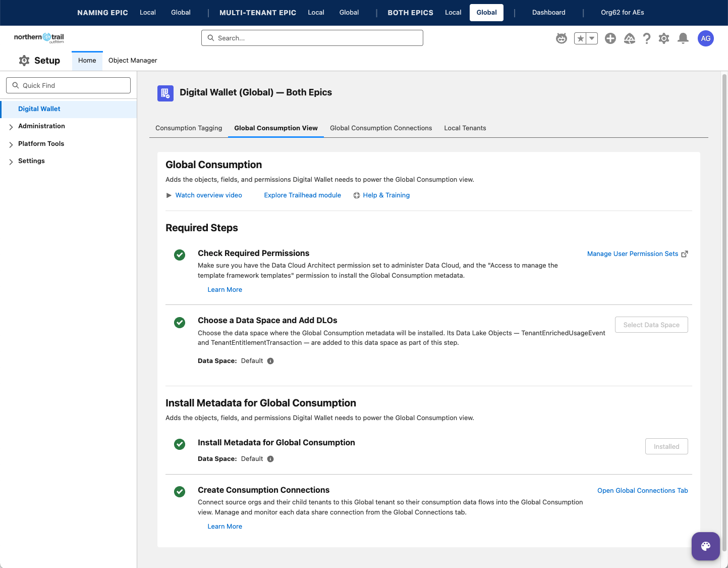Click the checkmark beside Install Metadata for Global Consumption step

pyautogui.click(x=180, y=444)
